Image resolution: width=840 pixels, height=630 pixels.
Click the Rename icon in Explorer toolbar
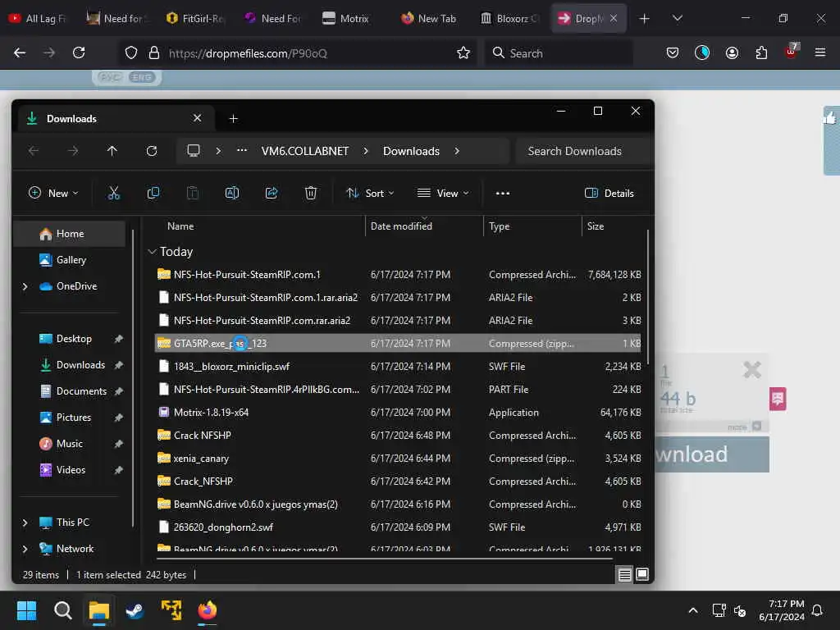(x=232, y=193)
